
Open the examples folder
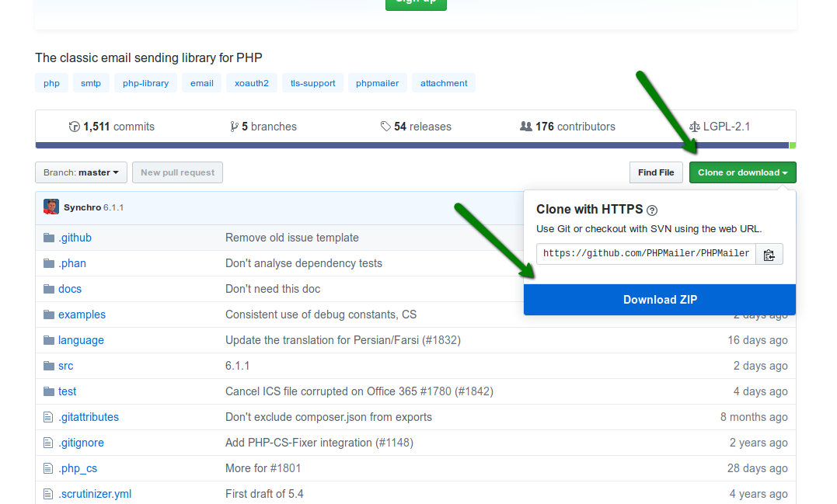tap(82, 315)
